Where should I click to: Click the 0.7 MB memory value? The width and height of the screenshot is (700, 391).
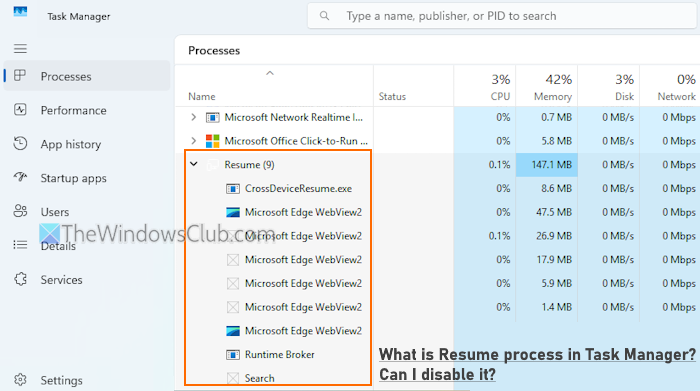556,117
